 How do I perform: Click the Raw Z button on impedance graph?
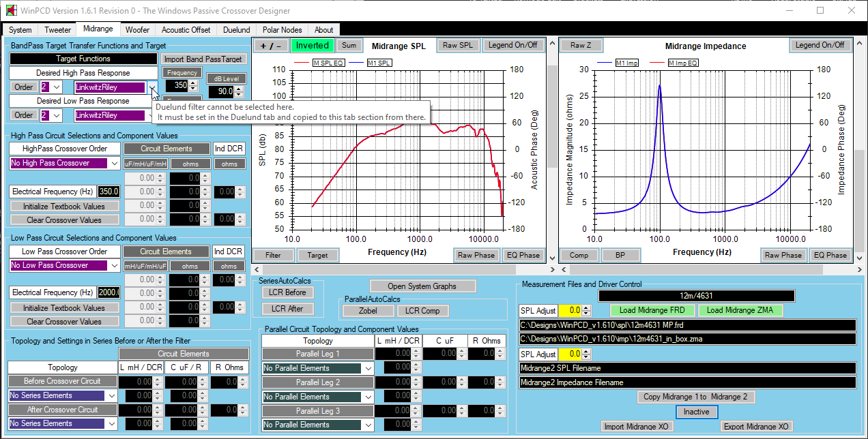click(581, 46)
